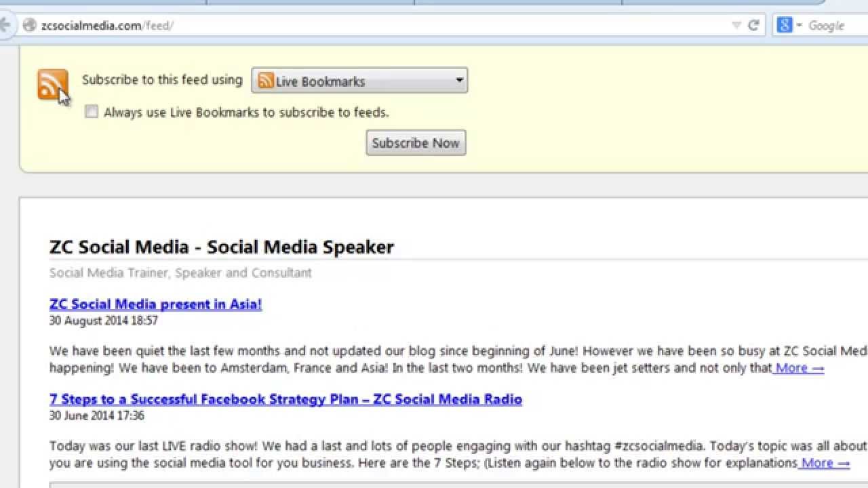Click the '30 August 2014 18:57' post date
The height and width of the screenshot is (488, 868).
(104, 321)
